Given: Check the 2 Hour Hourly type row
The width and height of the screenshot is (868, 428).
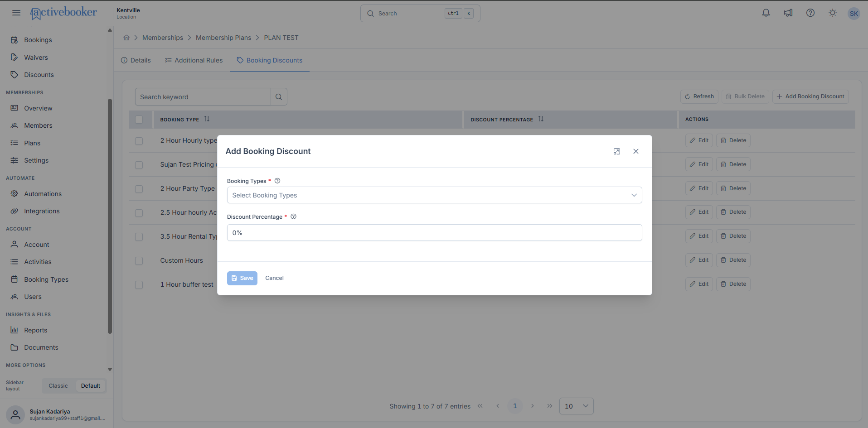Looking at the screenshot, I should click(139, 141).
